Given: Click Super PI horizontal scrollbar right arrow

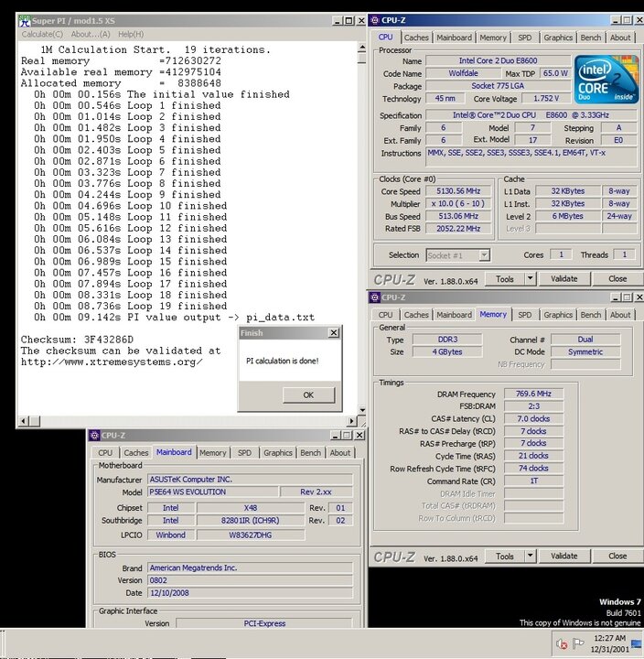Looking at the screenshot, I should (352, 421).
